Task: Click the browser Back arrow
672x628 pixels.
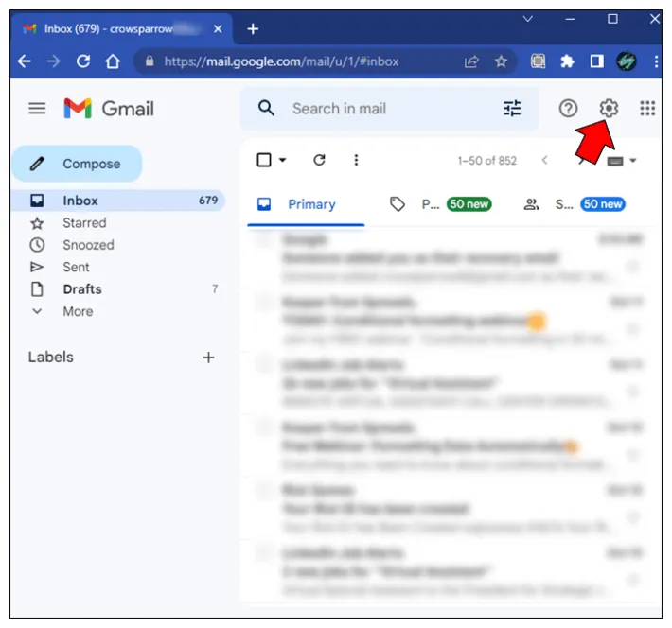Action: click(x=25, y=61)
